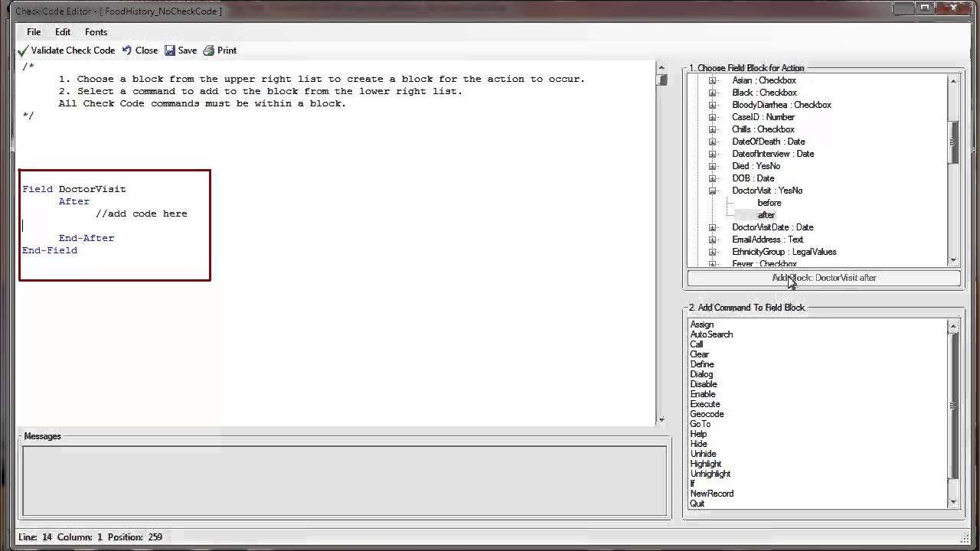Open the Edit menu
The height and width of the screenshot is (551, 980).
[63, 32]
